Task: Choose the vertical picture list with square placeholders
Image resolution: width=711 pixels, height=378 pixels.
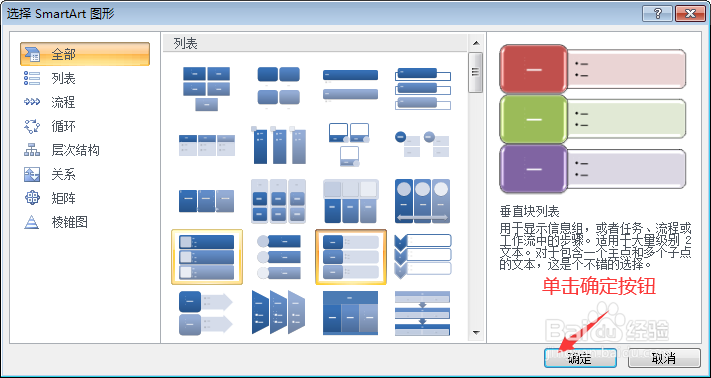Action: (207, 257)
